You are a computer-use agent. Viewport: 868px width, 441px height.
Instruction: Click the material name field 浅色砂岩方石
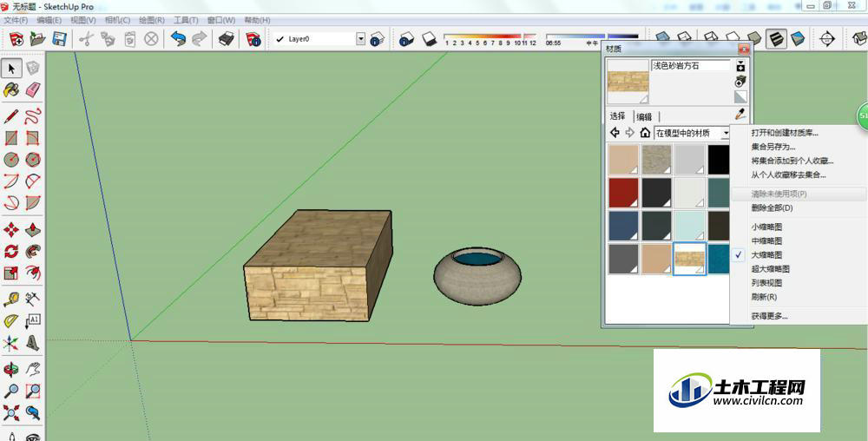(690, 65)
